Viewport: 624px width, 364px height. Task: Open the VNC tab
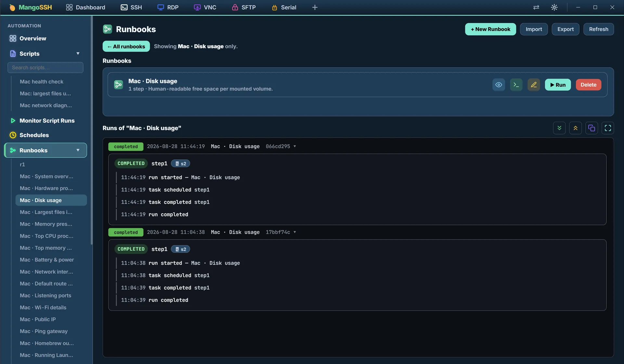[x=205, y=7]
